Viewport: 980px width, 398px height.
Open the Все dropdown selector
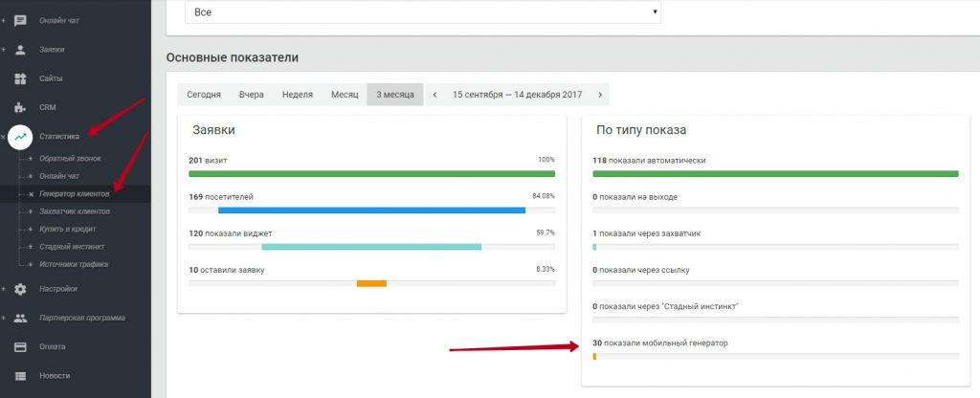point(422,11)
